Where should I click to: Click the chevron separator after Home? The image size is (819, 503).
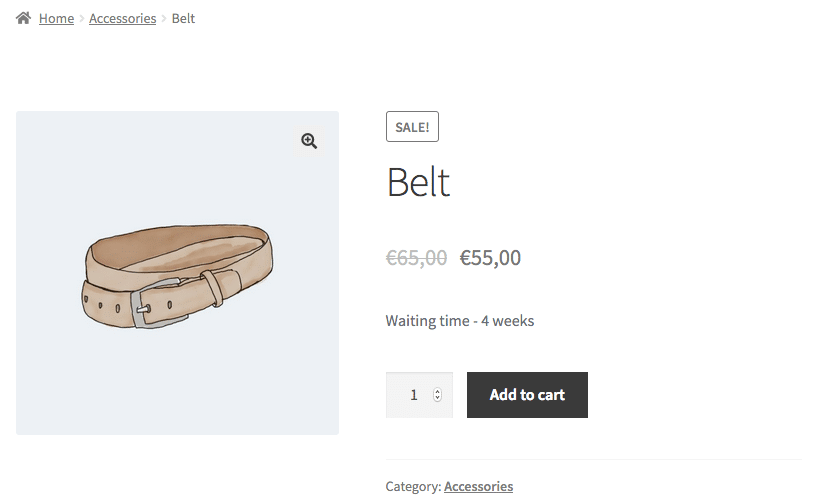81,18
